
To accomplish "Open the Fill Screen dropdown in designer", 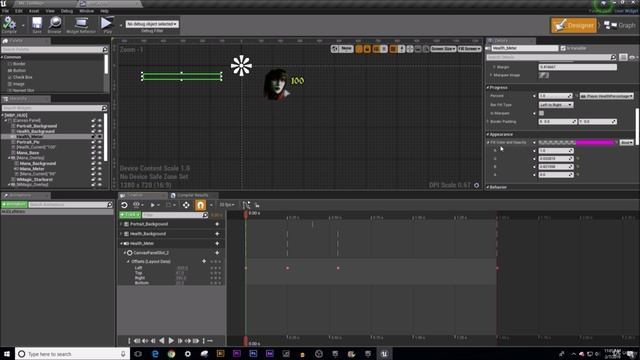I will point(469,49).
